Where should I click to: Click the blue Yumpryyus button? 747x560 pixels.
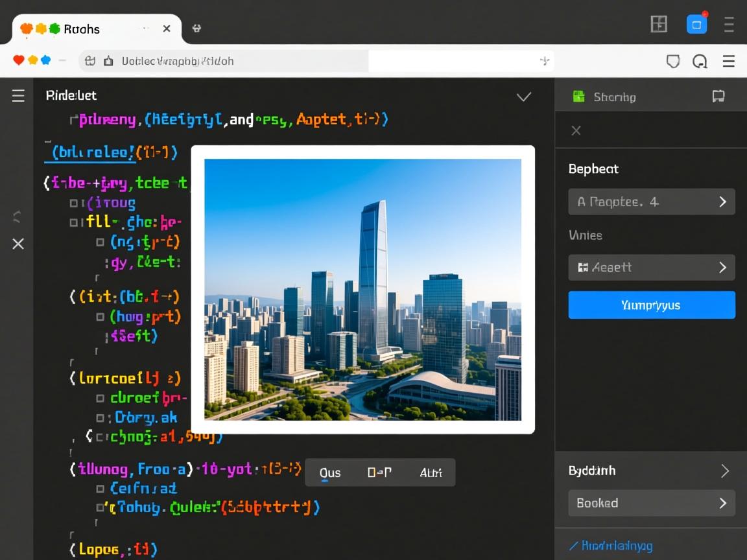[x=652, y=305]
